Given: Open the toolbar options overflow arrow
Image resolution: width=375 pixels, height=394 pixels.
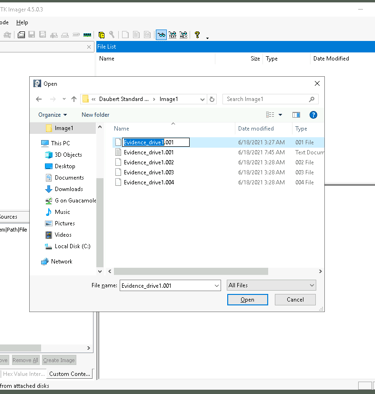Looking at the screenshot, I should coord(207,38).
